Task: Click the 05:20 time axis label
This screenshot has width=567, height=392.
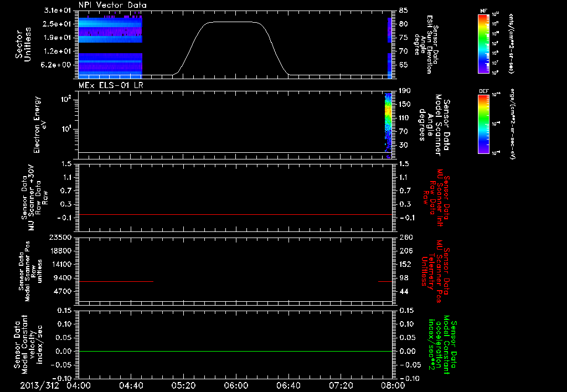Action: coord(183,385)
